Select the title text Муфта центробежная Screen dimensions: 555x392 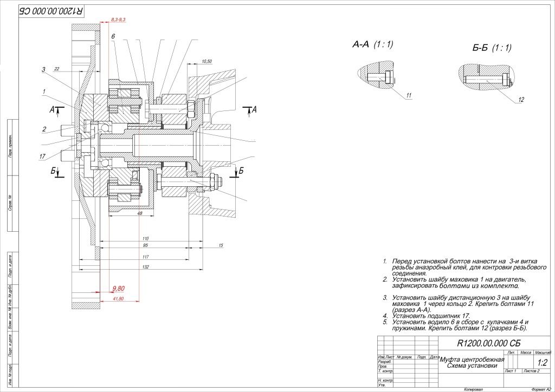click(x=472, y=360)
